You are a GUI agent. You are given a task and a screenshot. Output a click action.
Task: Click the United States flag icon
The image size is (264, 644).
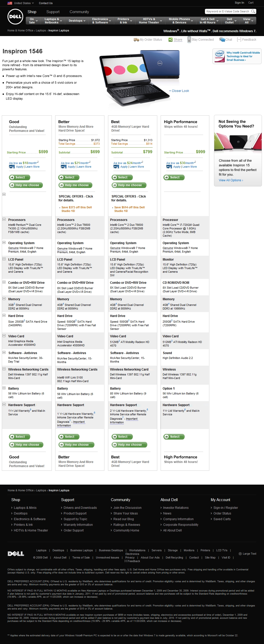tap(10, 3)
